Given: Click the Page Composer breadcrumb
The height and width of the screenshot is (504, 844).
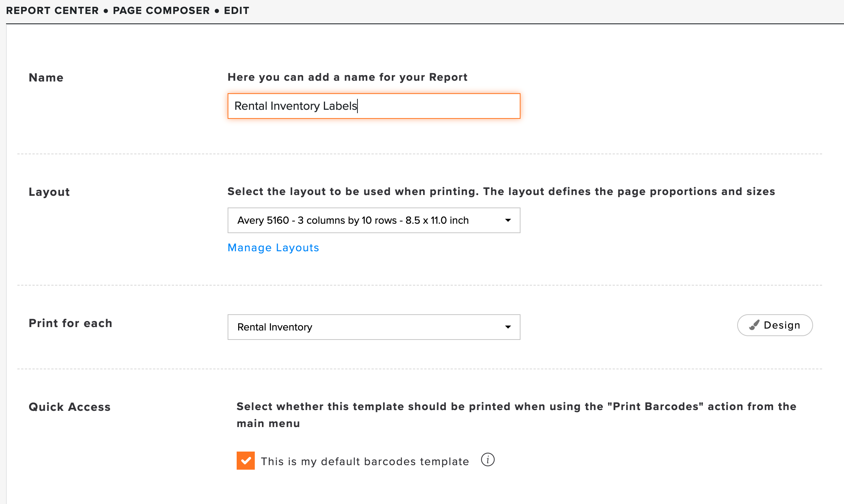Looking at the screenshot, I should point(161,11).
